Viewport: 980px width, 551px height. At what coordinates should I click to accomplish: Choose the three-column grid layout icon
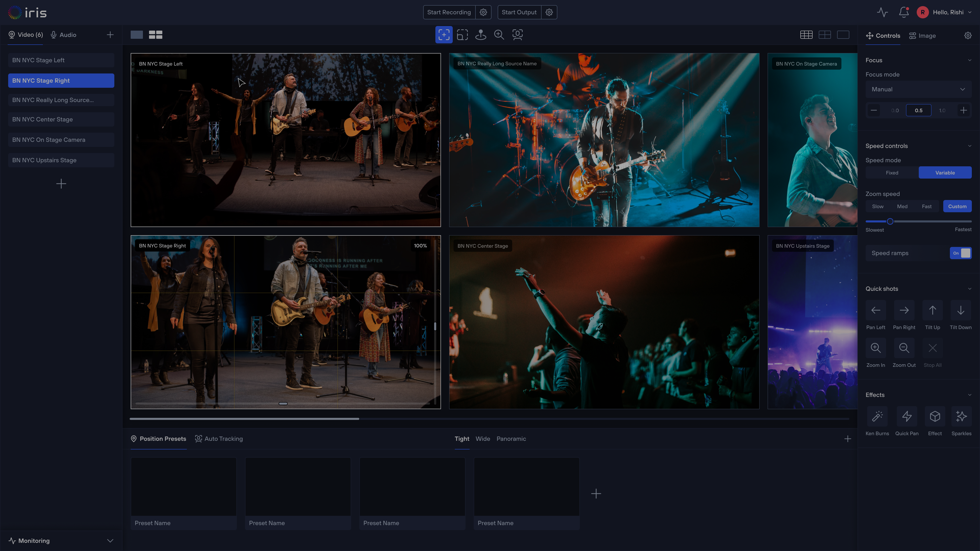[806, 35]
